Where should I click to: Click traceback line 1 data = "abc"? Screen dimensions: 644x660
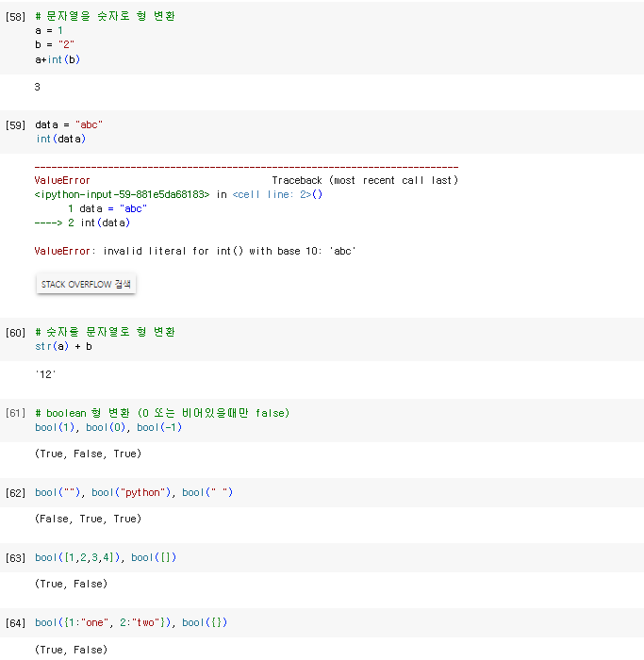[x=107, y=208]
